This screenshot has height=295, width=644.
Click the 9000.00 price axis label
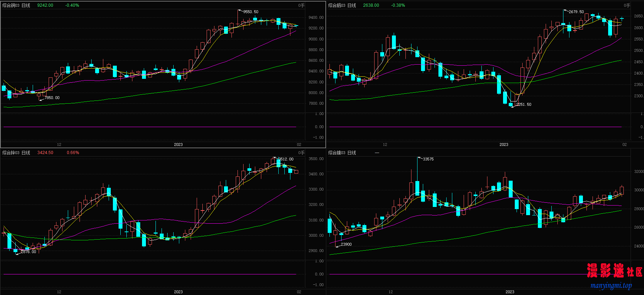click(x=316, y=39)
